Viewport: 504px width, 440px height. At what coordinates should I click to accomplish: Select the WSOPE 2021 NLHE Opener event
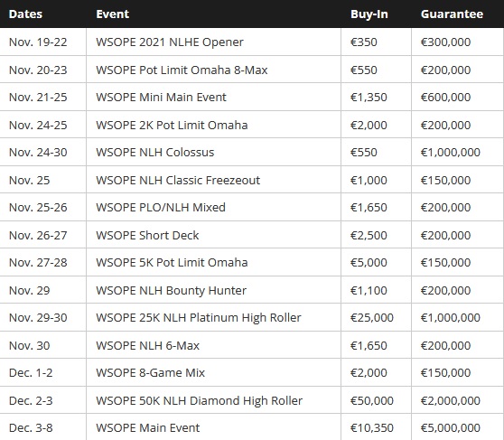tap(170, 42)
